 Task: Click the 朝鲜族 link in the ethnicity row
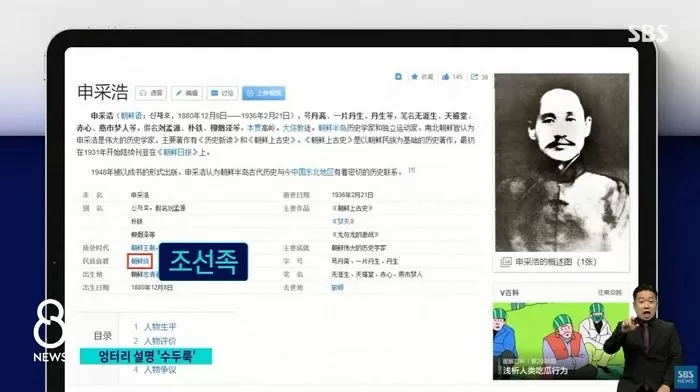pyautogui.click(x=140, y=261)
